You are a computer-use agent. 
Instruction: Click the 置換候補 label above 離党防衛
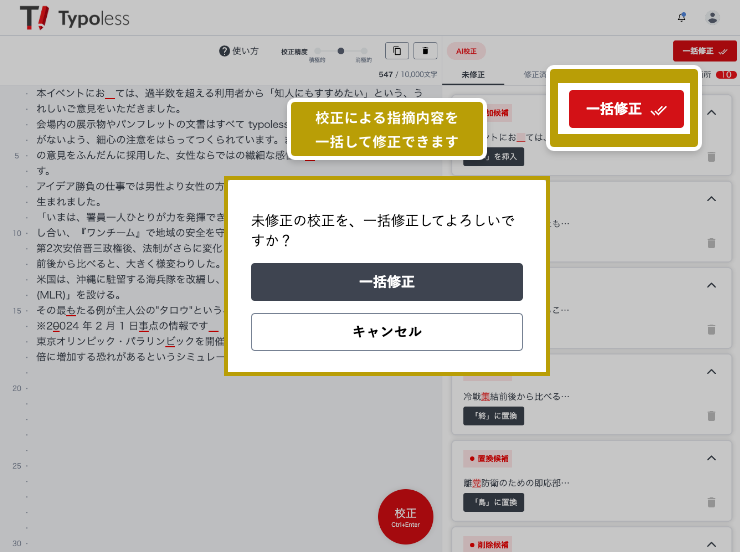pyautogui.click(x=488, y=459)
